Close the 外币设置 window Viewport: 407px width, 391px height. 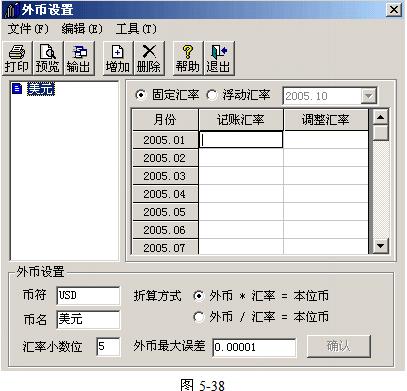pos(394,10)
